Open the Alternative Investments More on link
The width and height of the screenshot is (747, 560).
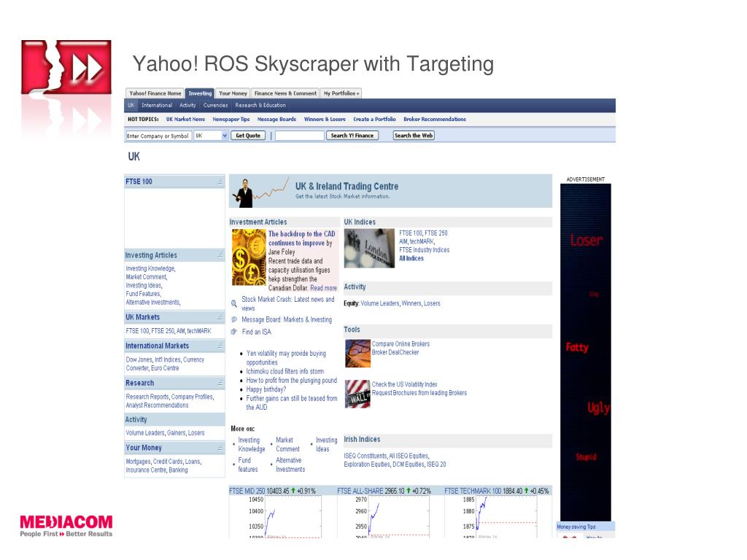pos(290,464)
